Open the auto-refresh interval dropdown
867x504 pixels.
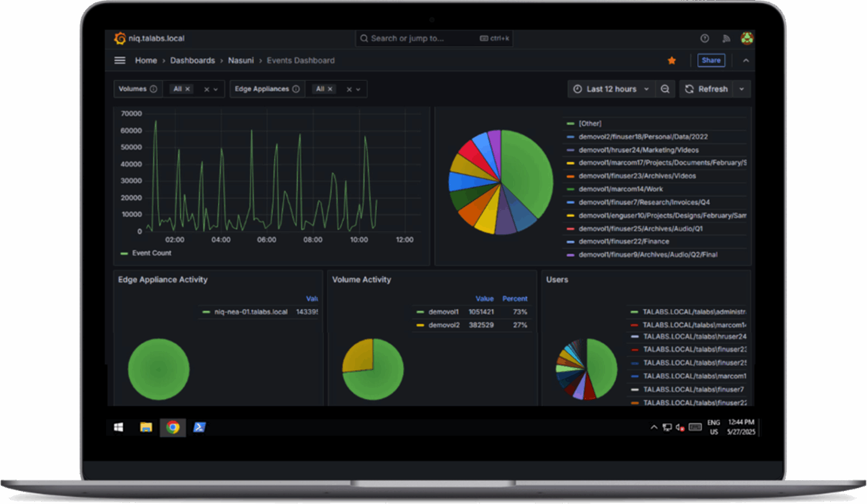[741, 89]
